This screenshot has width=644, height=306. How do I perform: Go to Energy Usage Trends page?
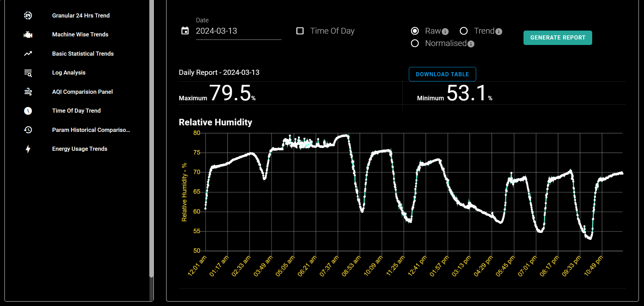coord(80,149)
